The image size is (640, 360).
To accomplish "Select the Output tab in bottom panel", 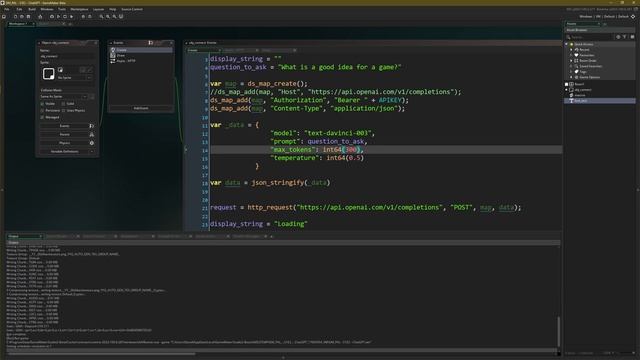I will 24,236.
